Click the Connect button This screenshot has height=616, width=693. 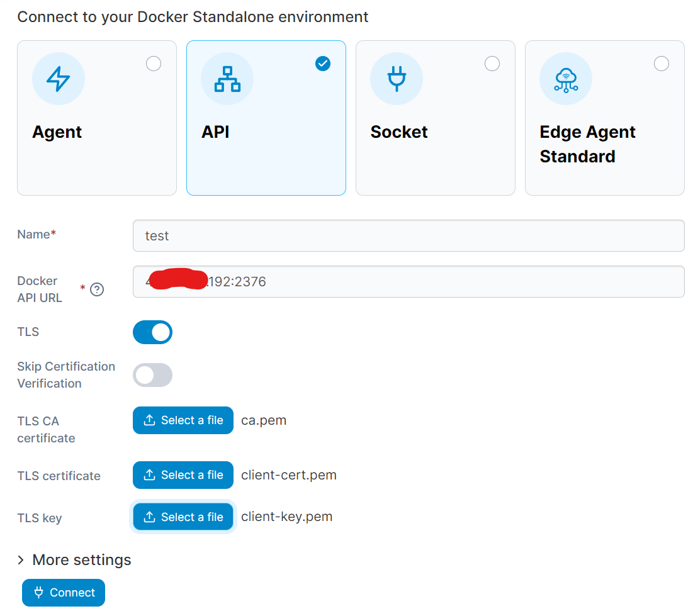(64, 593)
